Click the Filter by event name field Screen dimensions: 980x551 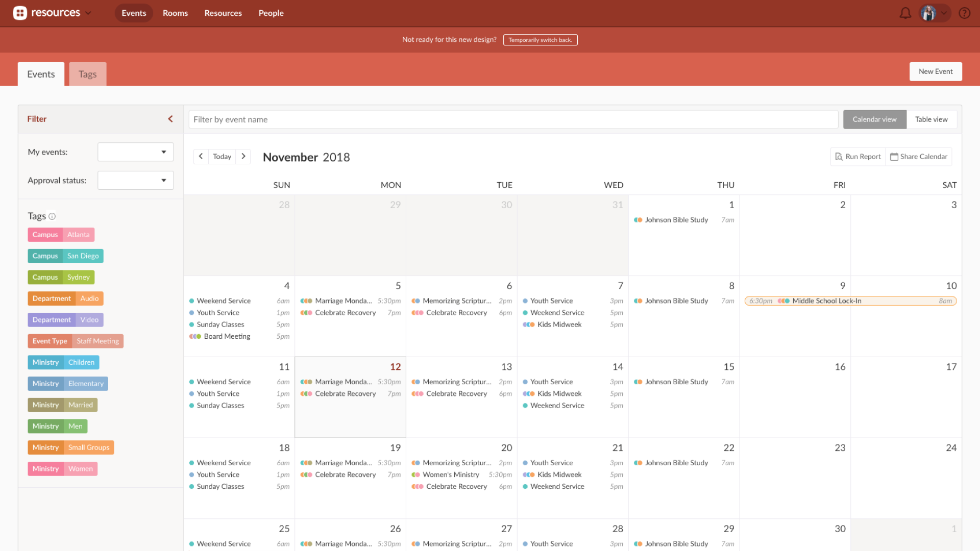[510, 119]
